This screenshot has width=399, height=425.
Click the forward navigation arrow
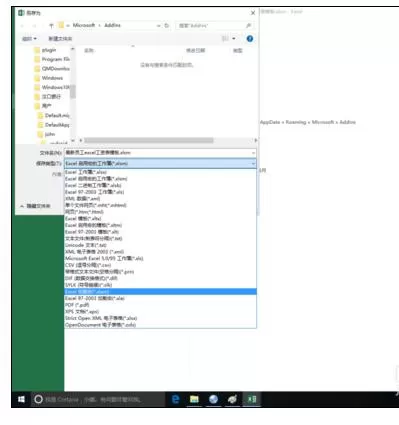click(34, 25)
